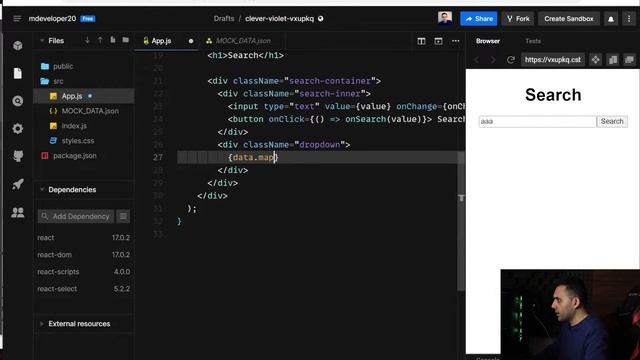Click the Add Dependency search field

pos(76,216)
